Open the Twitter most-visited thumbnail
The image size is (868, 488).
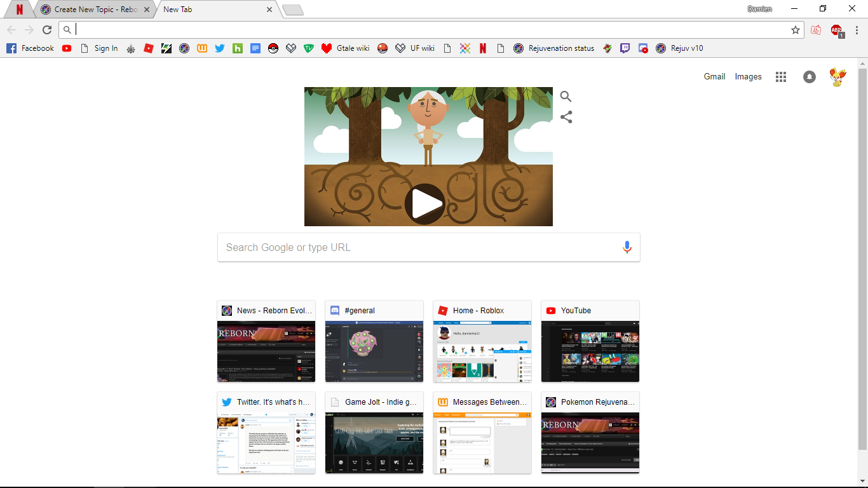click(x=266, y=433)
